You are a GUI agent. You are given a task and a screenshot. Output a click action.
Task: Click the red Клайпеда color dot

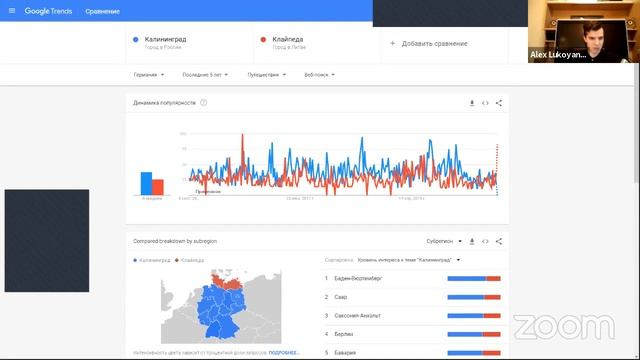(x=263, y=40)
